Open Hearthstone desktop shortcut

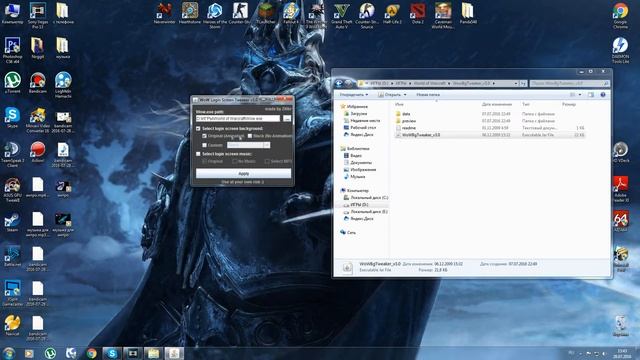tap(190, 13)
